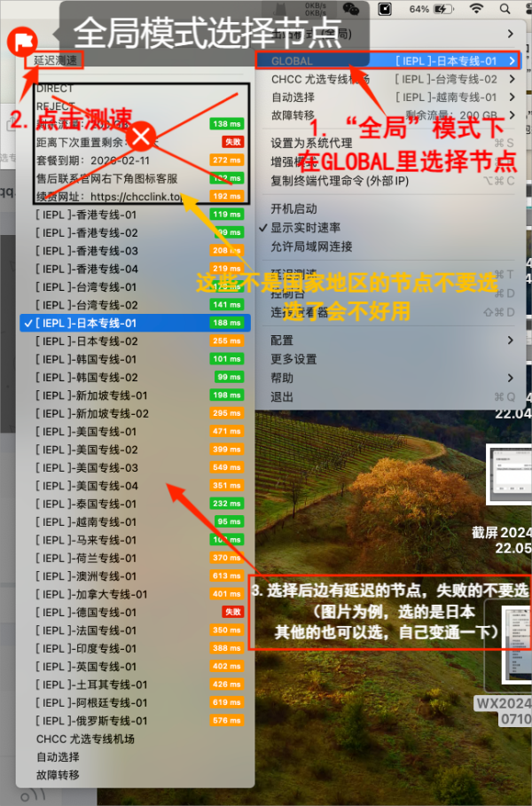Image resolution: width=532 pixels, height=806 pixels.
Task: Toggle 允许局域网连接 option
Action: coord(388,246)
